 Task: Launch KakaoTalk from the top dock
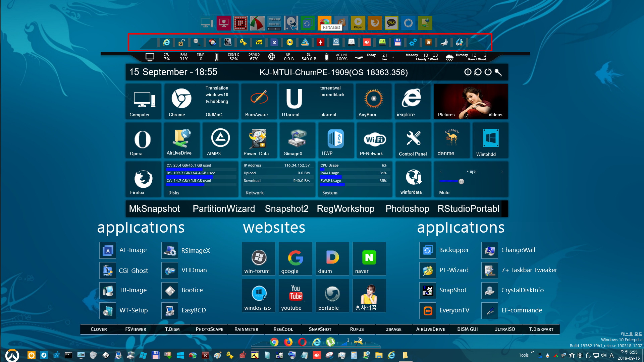391,23
